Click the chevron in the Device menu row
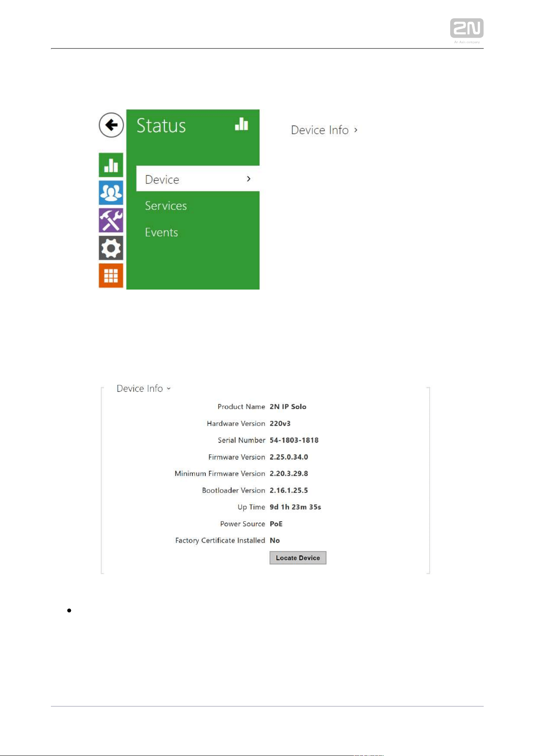535x756 pixels. [249, 178]
